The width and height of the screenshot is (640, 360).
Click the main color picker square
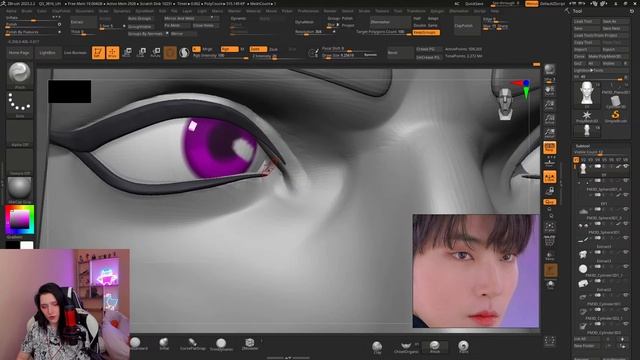point(19,220)
